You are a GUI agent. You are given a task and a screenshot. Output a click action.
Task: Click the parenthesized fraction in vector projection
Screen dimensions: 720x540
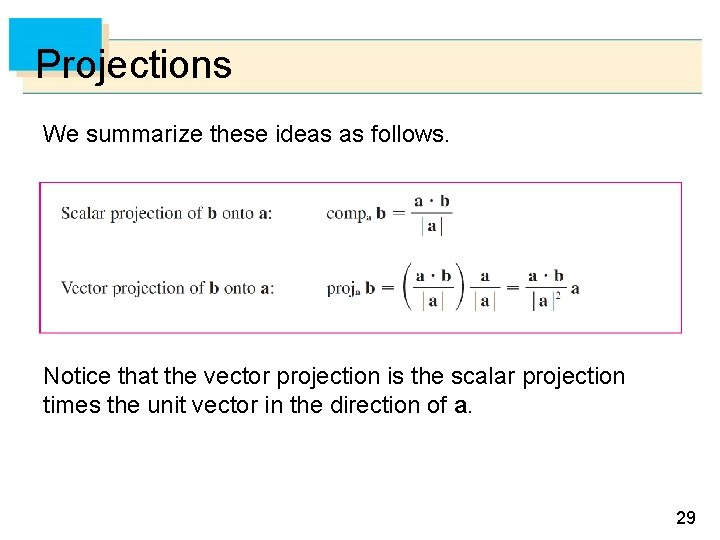(x=433, y=287)
